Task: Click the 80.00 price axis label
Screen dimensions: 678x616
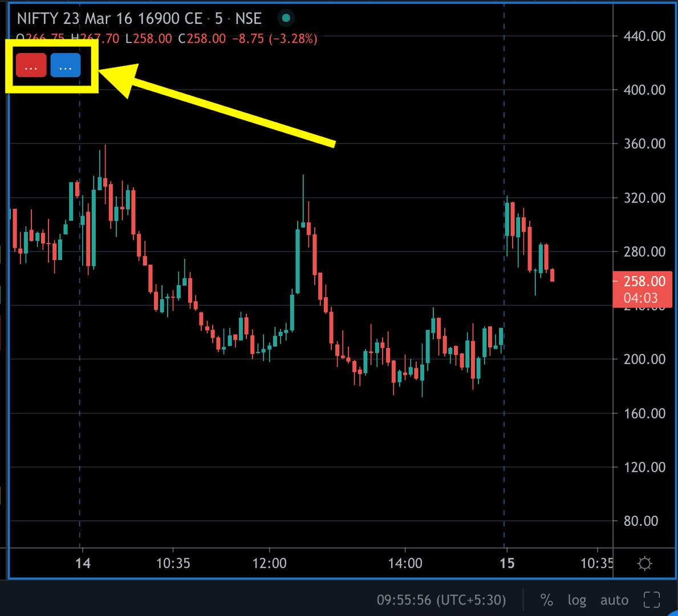Action: (x=641, y=521)
